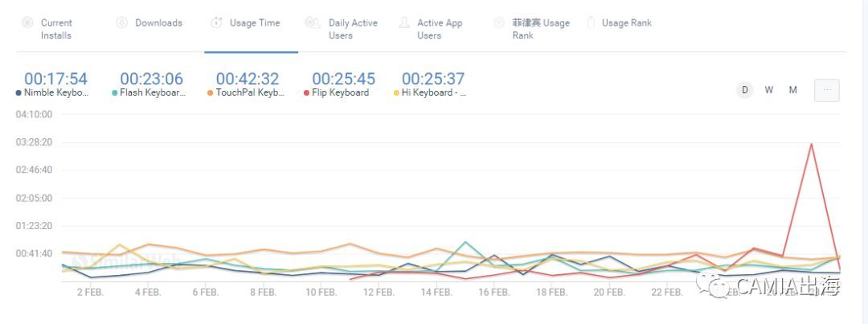Viewport: 868px width, 324px height.
Task: Click the Usage Rank tab icon
Action: tap(592, 23)
